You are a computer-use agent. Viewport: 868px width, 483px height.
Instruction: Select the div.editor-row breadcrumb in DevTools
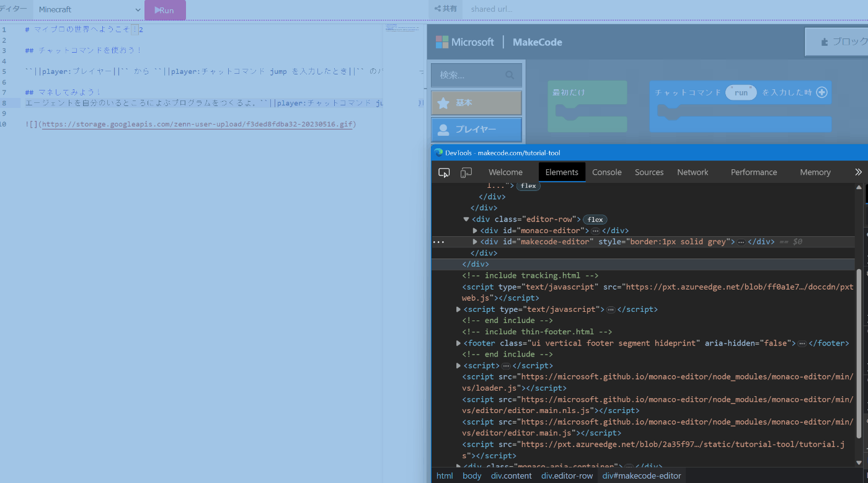point(567,476)
